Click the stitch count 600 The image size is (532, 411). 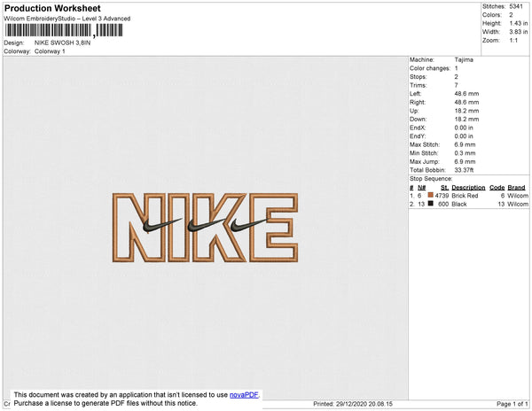443,205
